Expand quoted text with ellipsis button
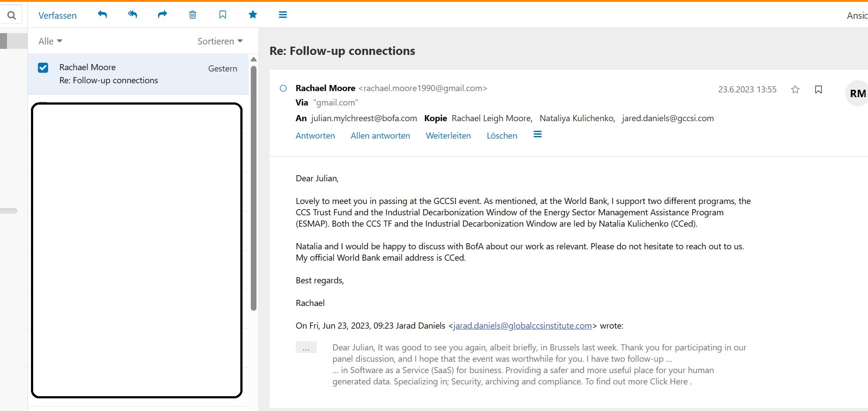This screenshot has width=868, height=411. coord(306,347)
